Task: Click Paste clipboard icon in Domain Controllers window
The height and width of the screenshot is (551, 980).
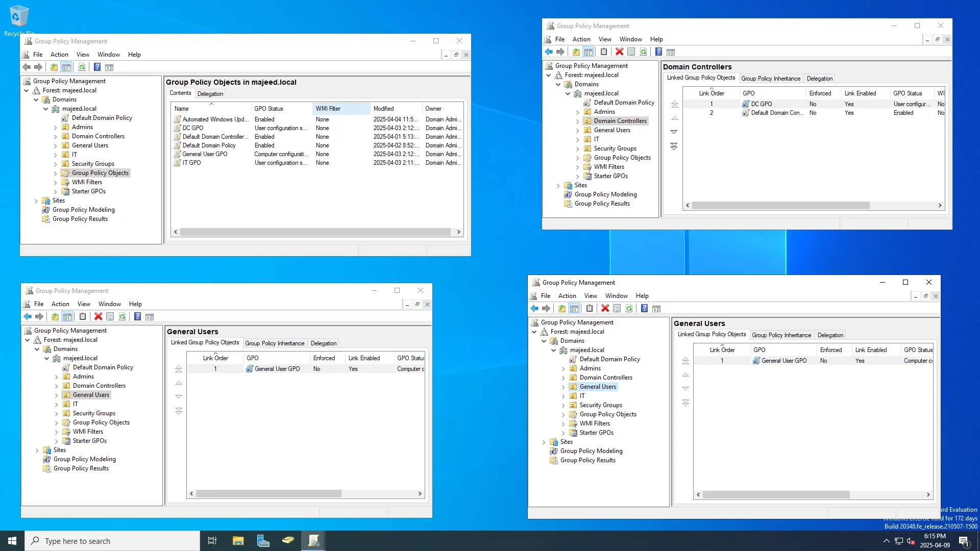Action: click(x=604, y=52)
